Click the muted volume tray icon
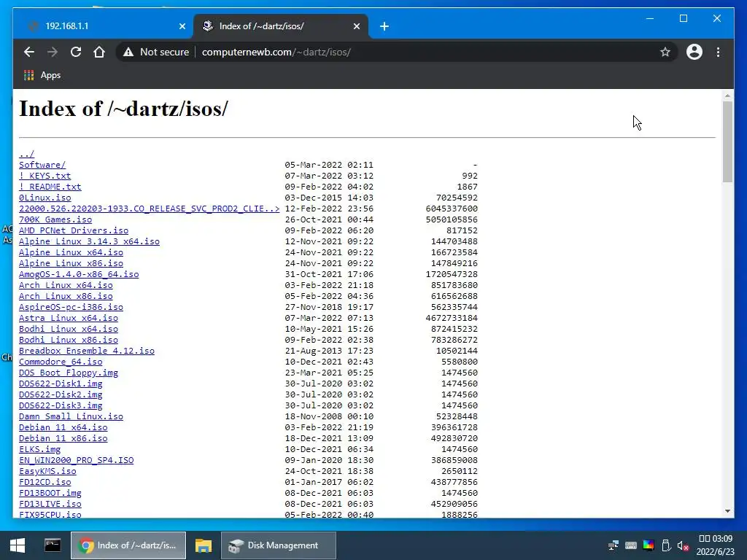Screen dimensions: 747x560 683,545
